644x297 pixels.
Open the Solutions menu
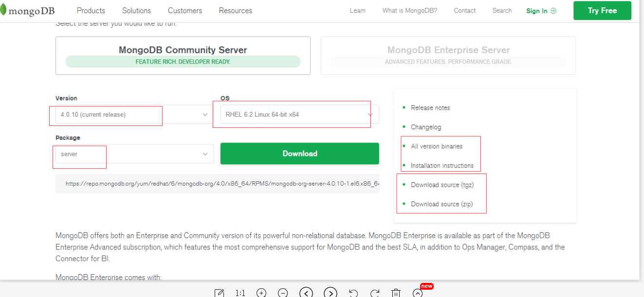136,10
